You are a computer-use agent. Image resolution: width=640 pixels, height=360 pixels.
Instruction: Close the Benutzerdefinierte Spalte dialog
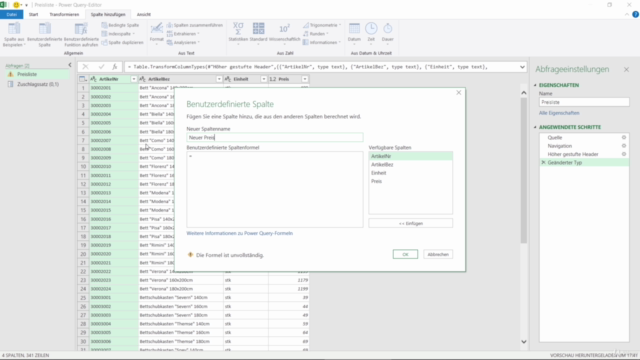458,93
